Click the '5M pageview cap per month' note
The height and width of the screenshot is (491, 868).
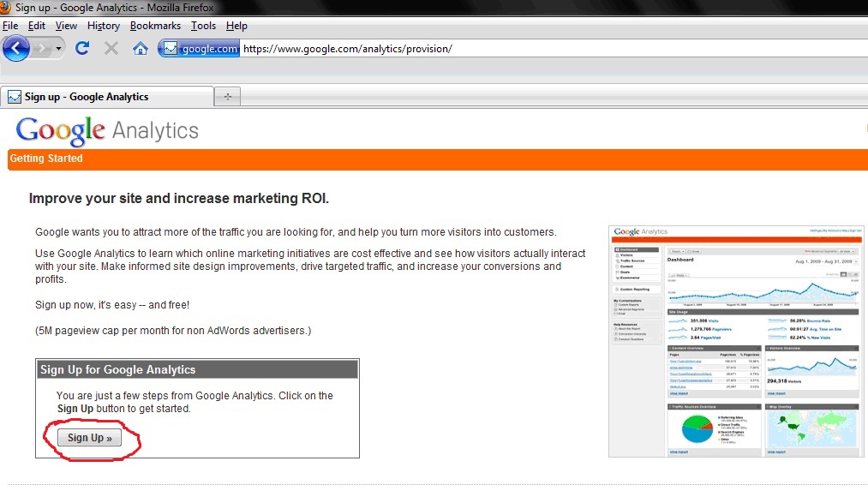tap(173, 331)
